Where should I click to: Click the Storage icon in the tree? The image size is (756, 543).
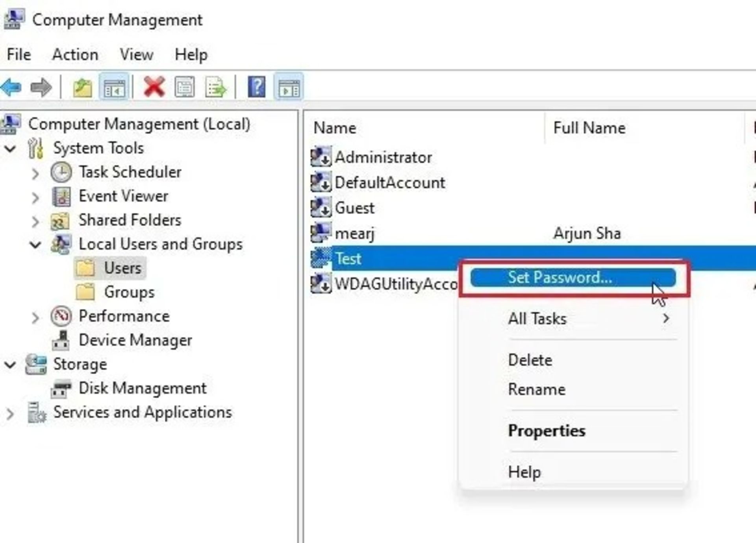(x=36, y=364)
